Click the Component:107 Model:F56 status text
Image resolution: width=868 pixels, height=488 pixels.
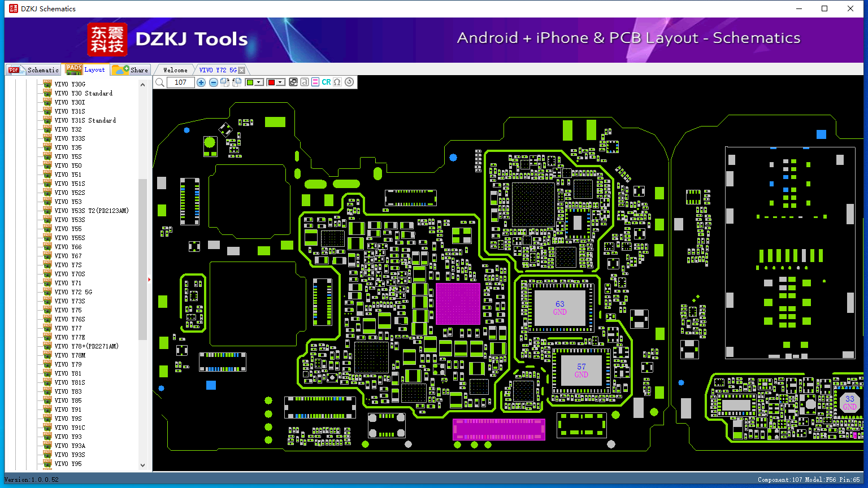tap(808, 480)
